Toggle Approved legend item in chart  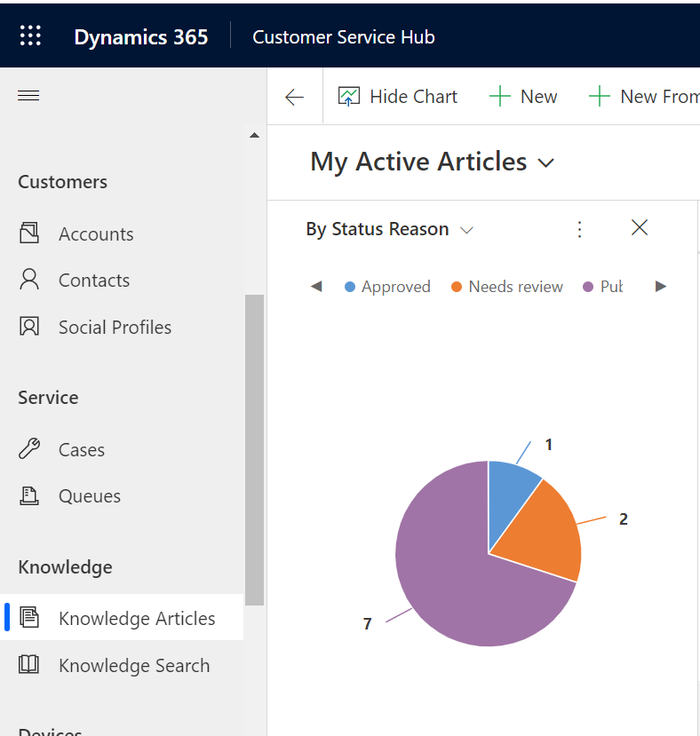click(387, 287)
